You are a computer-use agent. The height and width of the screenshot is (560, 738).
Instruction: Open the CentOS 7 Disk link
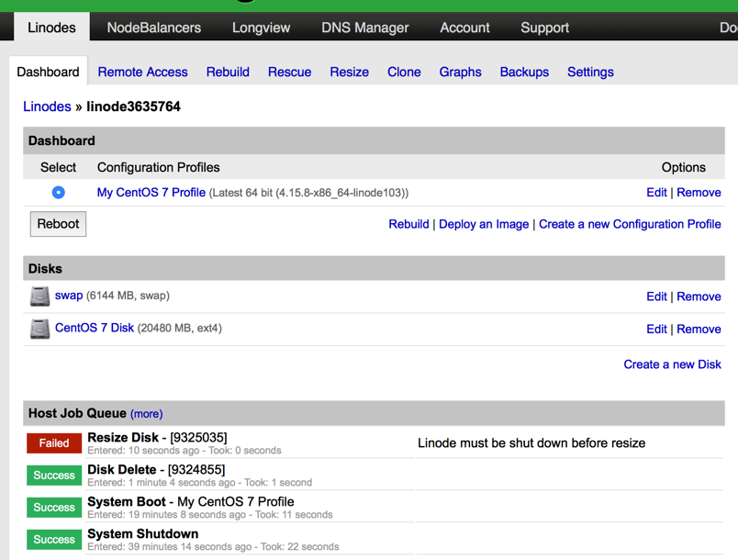pyautogui.click(x=95, y=328)
